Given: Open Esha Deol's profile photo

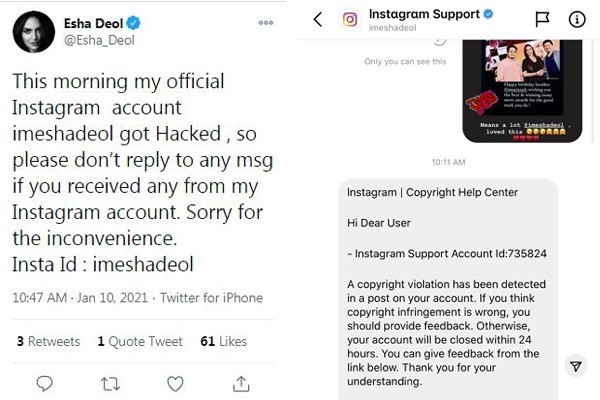Looking at the screenshot, I should point(33,32).
